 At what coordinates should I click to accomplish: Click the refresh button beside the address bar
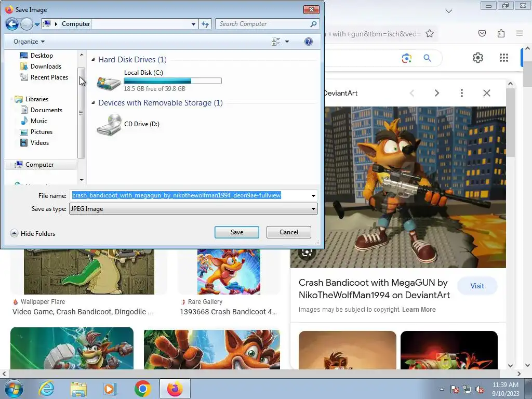pos(205,24)
